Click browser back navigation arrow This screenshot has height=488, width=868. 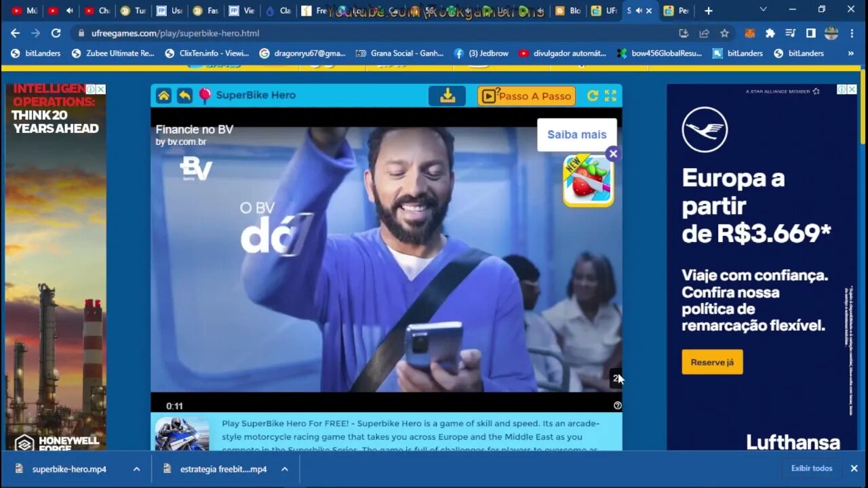(x=15, y=33)
